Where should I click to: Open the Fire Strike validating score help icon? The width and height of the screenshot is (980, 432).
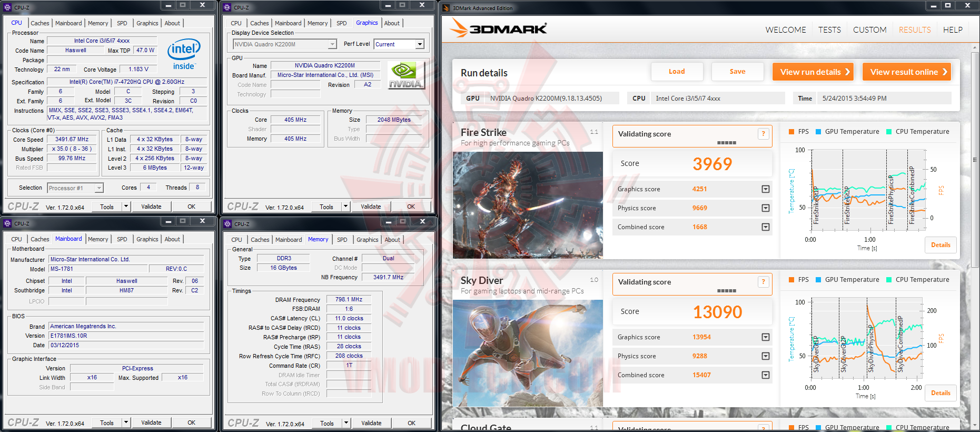[x=763, y=134]
